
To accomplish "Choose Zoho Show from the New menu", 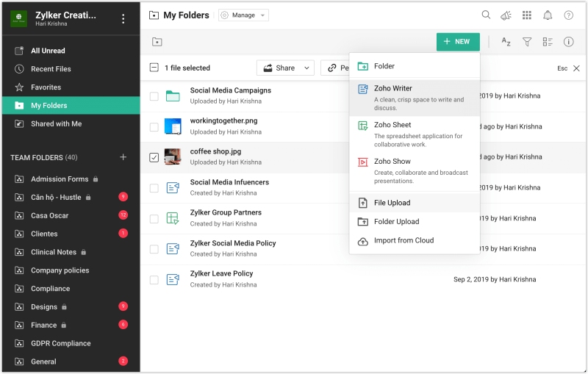I will pos(415,170).
